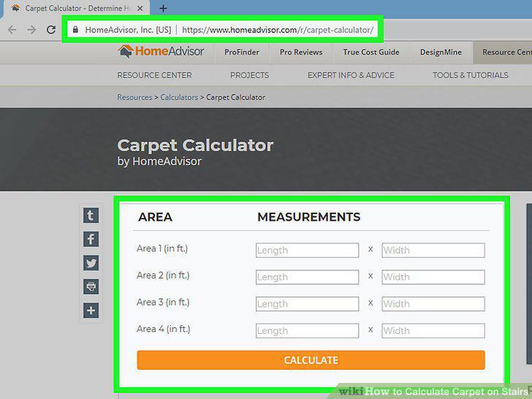Open ProFinder in top navigation

(242, 53)
